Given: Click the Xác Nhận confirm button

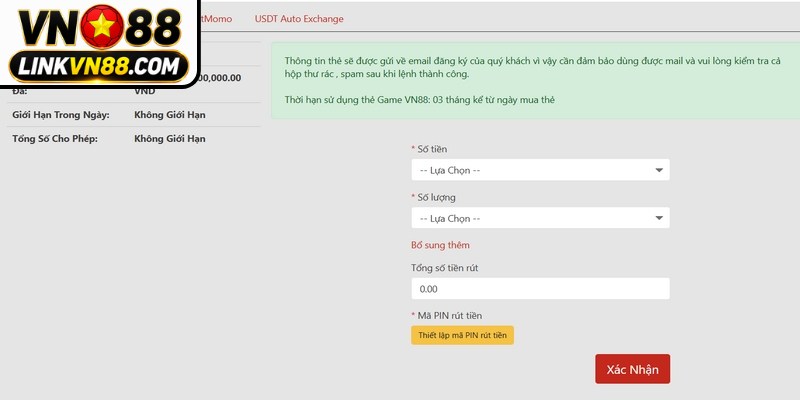Looking at the screenshot, I should click(633, 369).
